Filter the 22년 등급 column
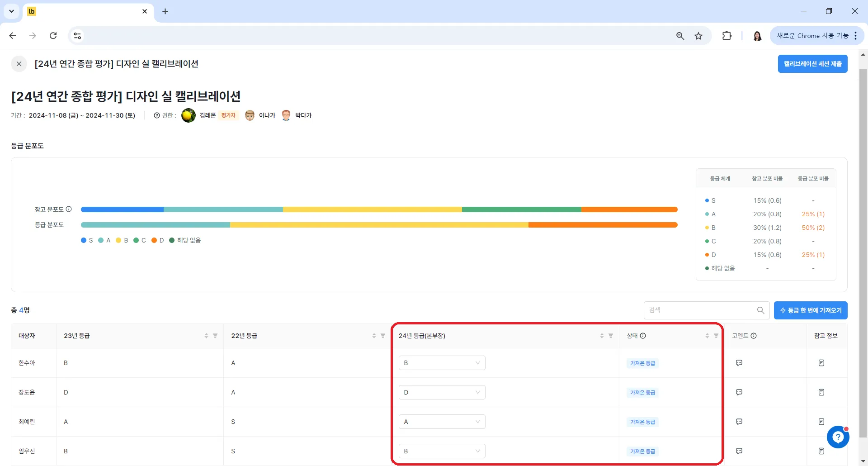 pyautogui.click(x=383, y=336)
